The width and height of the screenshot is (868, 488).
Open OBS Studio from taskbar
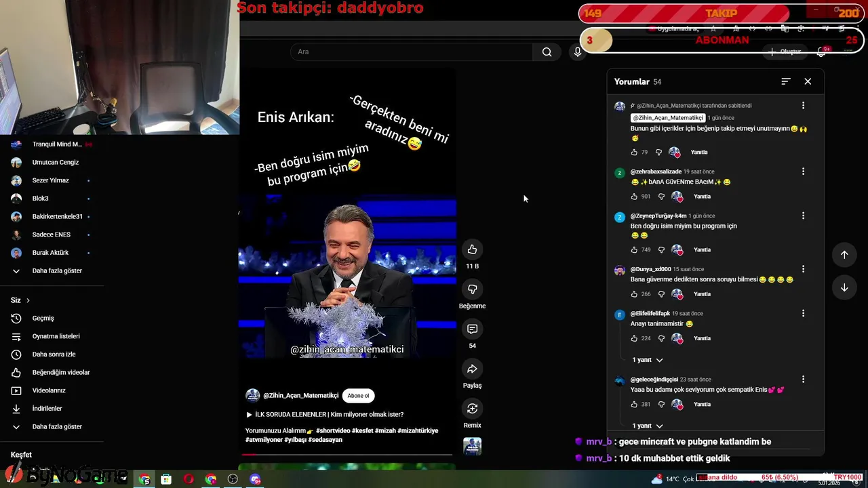[x=233, y=479]
